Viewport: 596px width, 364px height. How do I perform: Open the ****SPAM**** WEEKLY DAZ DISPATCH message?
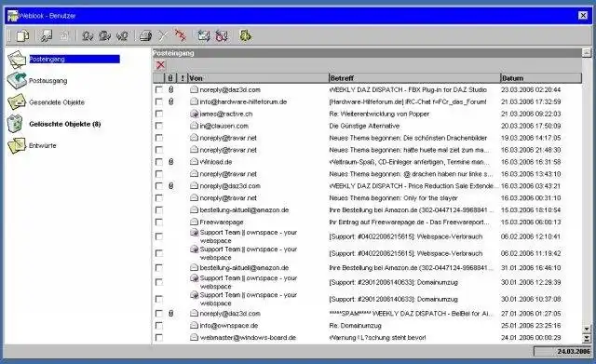pyautogui.click(x=411, y=314)
